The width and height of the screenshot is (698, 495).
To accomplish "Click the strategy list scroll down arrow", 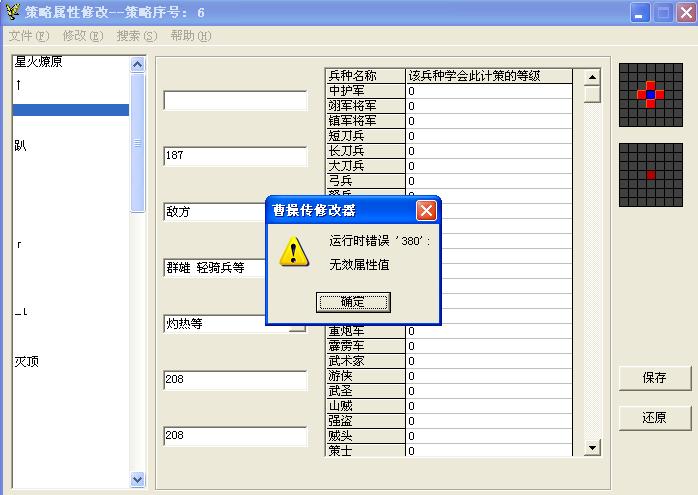I will tap(138, 479).
